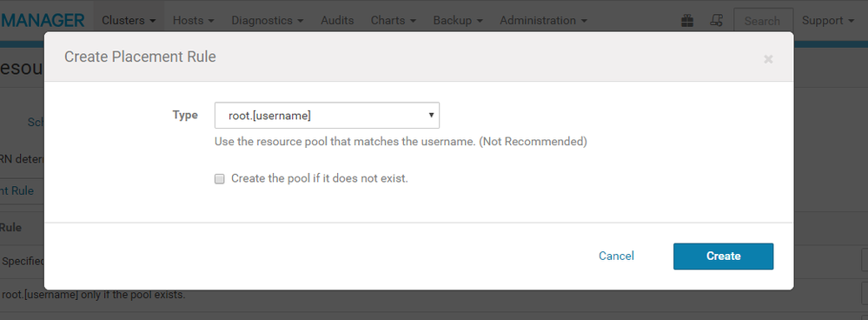Expand the Administration menu
Image resolution: width=868 pixels, height=320 pixels.
point(543,21)
